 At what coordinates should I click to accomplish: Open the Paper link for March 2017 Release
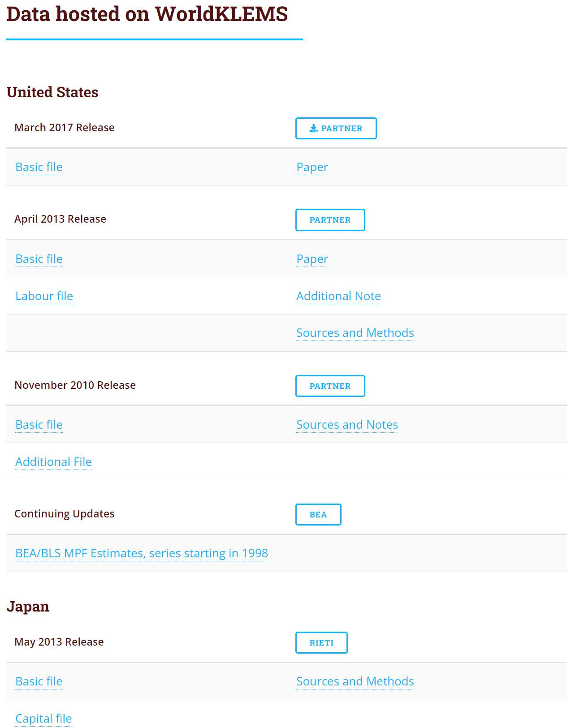pos(312,167)
